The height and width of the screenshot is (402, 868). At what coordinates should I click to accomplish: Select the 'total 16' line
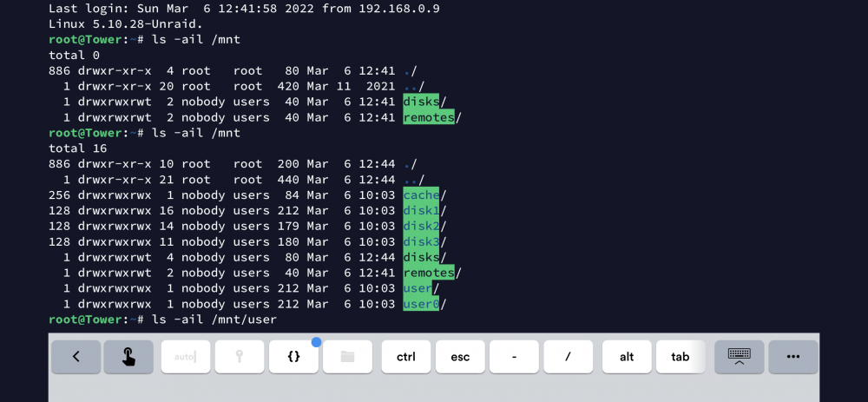tap(77, 148)
